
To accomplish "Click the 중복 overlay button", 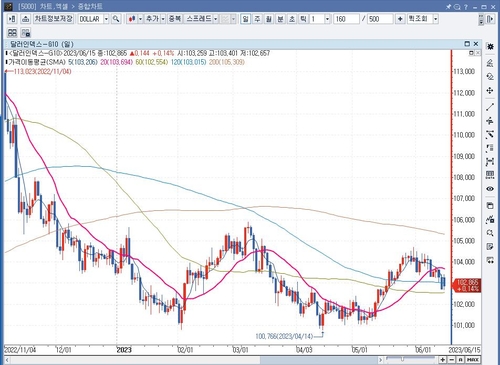I will [174, 19].
